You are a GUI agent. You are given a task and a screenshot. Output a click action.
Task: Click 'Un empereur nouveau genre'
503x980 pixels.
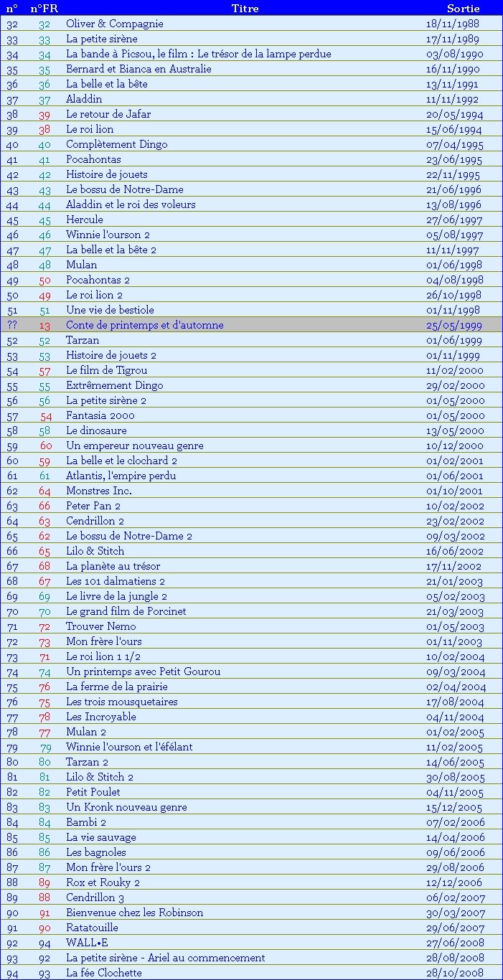135,446
